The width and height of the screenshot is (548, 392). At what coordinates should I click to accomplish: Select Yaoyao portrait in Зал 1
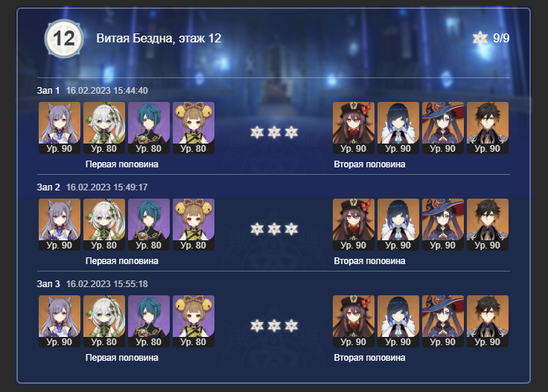point(194,128)
